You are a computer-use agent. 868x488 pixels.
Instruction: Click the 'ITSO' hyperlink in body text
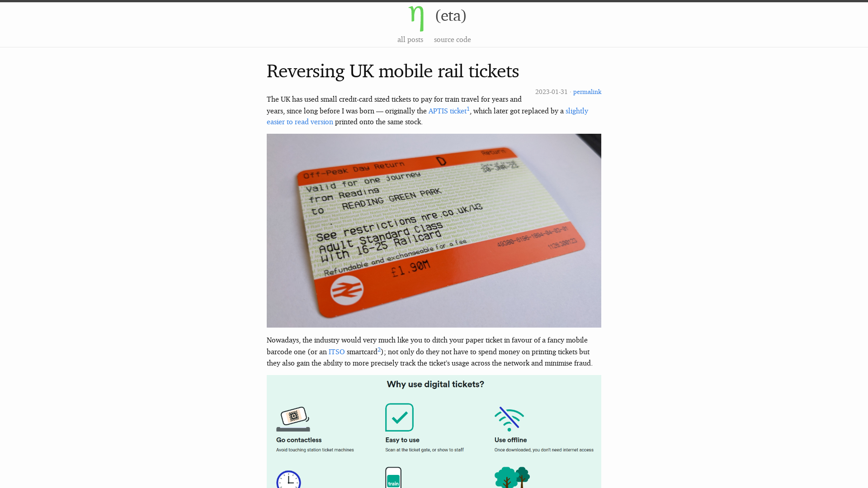tap(336, 352)
